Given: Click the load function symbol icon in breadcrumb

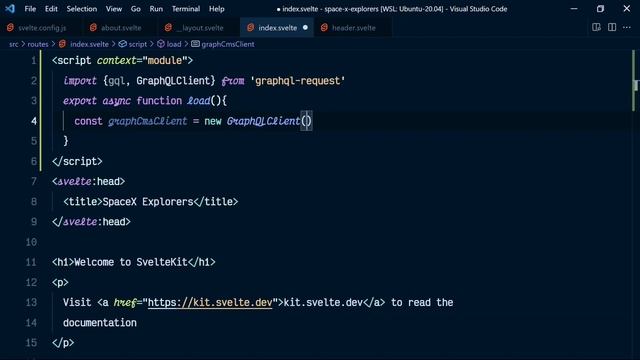Looking at the screenshot, I should coord(161,44).
